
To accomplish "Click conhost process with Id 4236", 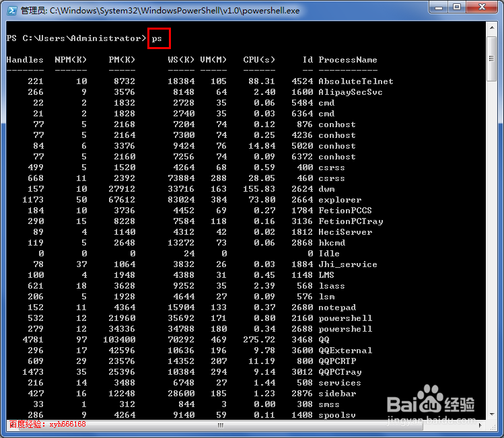I will pos(337,135).
